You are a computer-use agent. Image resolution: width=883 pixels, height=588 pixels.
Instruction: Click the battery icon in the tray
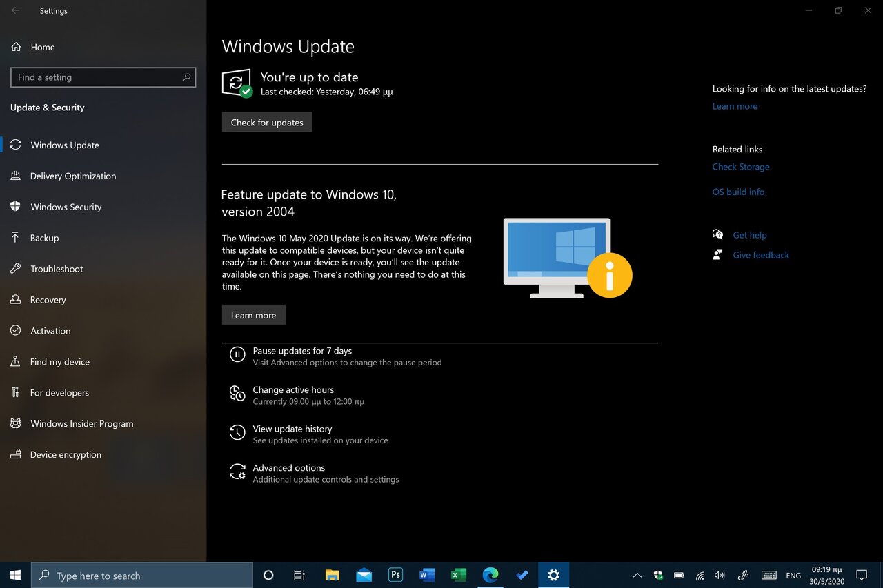coord(679,575)
